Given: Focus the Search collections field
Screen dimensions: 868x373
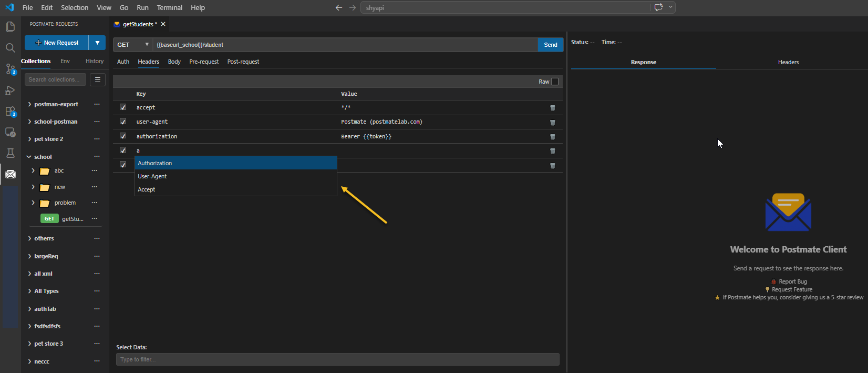Looking at the screenshot, I should pos(55,79).
